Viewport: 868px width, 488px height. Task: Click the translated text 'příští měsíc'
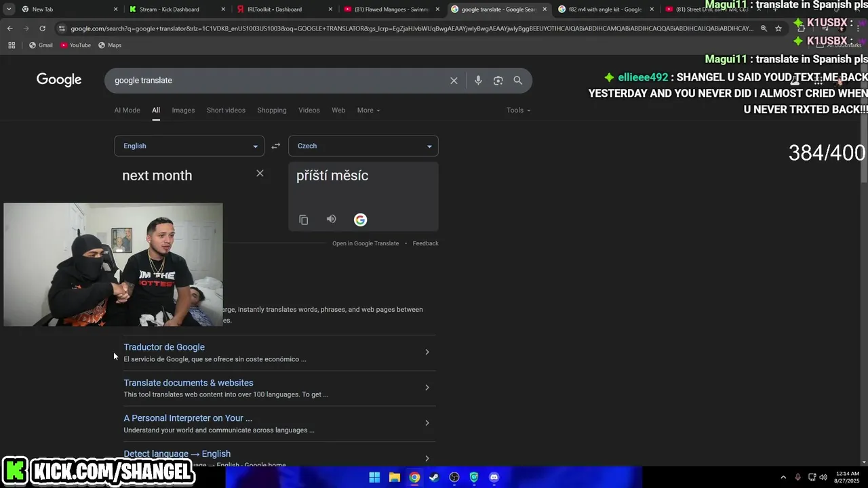[332, 176]
